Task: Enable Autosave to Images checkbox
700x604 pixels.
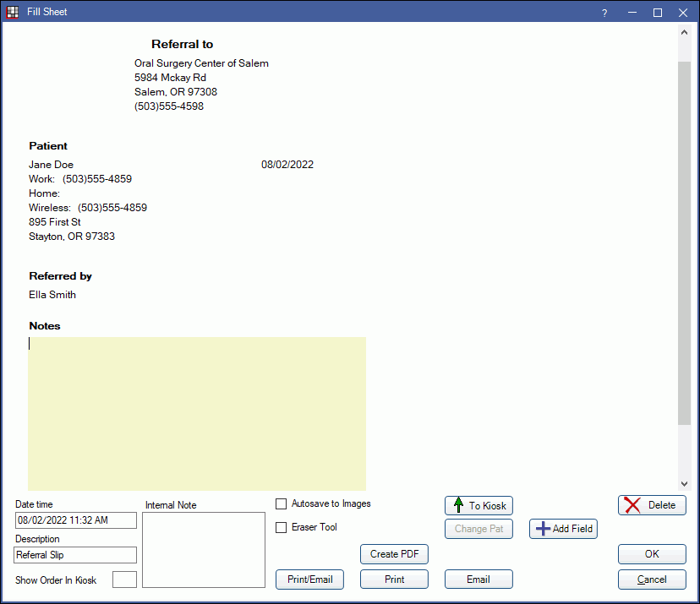Action: 282,504
